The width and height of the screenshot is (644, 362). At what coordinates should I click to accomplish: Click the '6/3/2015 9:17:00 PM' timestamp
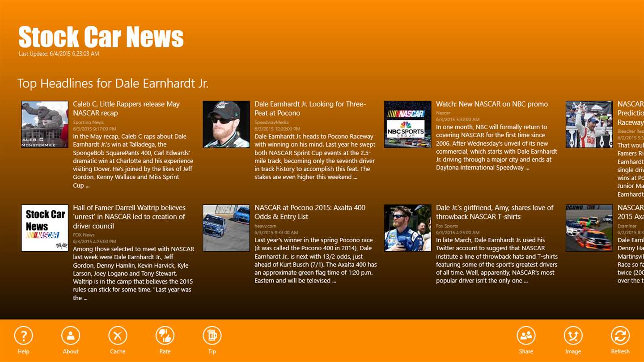94,129
